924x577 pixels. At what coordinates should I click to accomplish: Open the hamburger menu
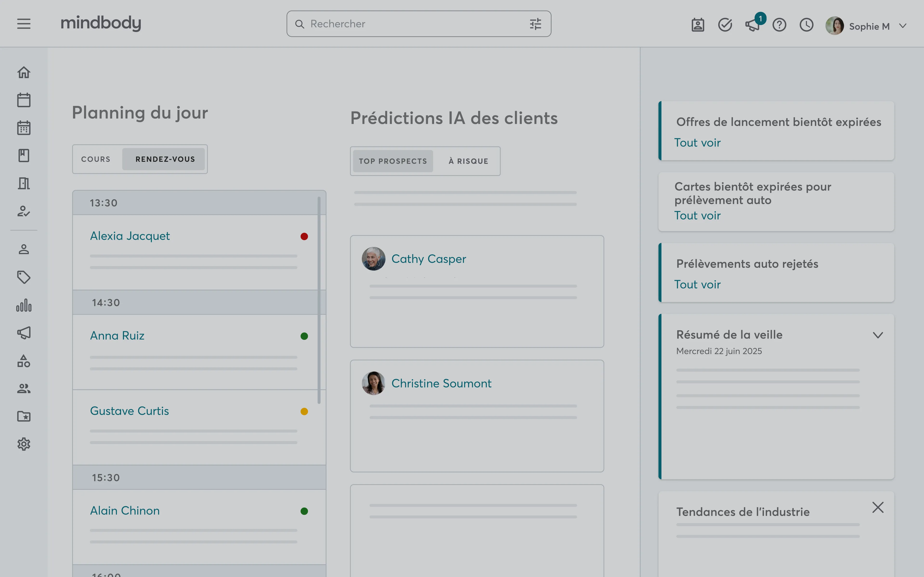click(x=24, y=24)
